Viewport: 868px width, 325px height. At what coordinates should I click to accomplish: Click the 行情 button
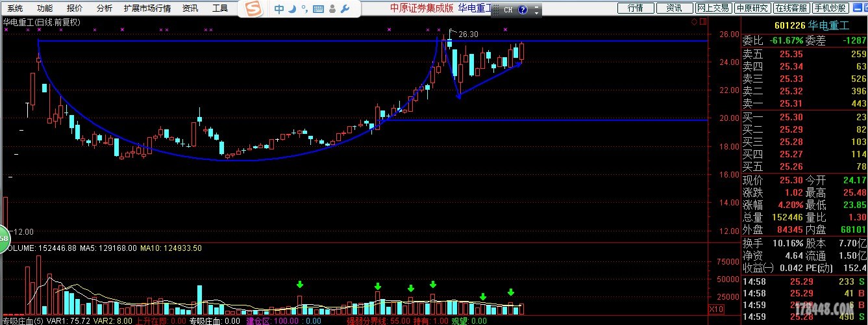[635, 8]
